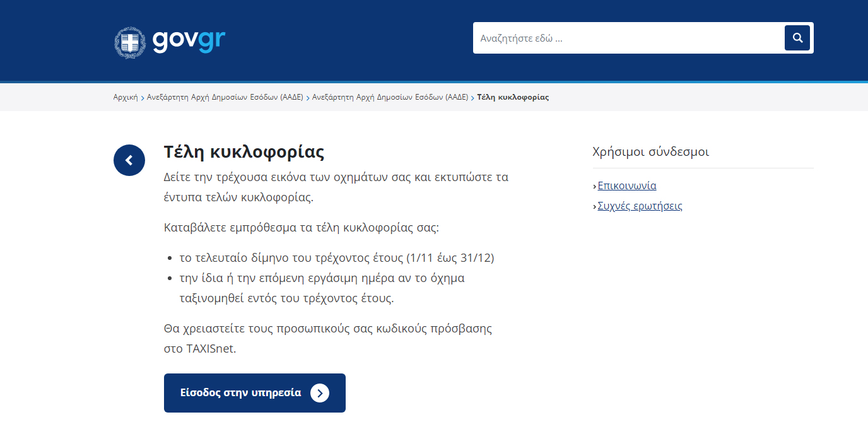Viewport: 868px width, 446px height.
Task: Click the Είσοδος στην υπηρεσία button
Action: click(x=255, y=393)
